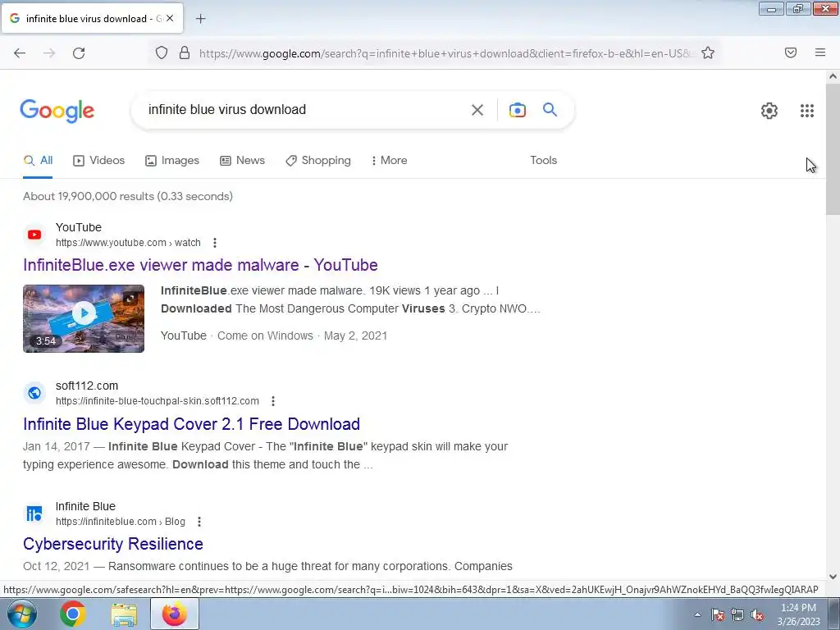The image size is (840, 630).
Task: Click the muted speaker volume tray icon
Action: [757, 614]
